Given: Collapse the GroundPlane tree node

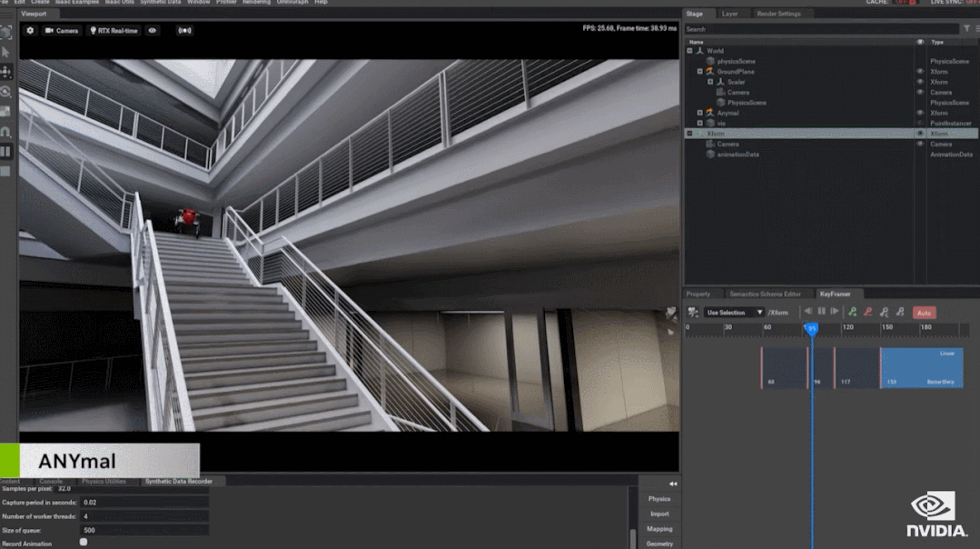Looking at the screenshot, I should pyautogui.click(x=700, y=71).
